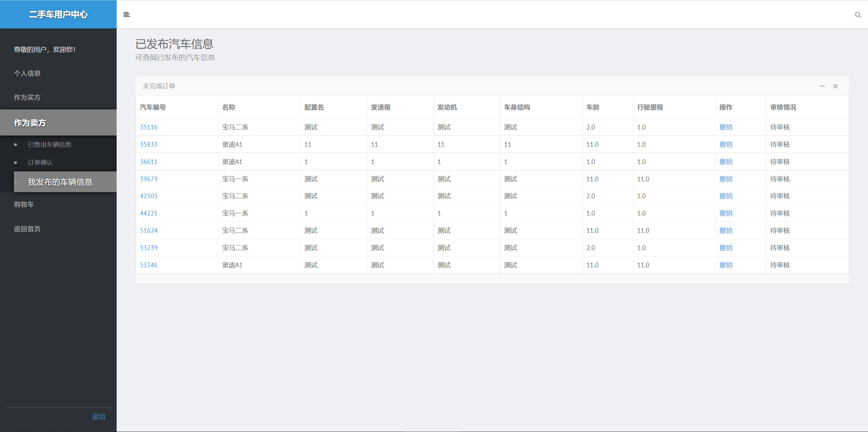Click 撤销 for car 53346
This screenshot has width=868, height=432.
coord(726,265)
